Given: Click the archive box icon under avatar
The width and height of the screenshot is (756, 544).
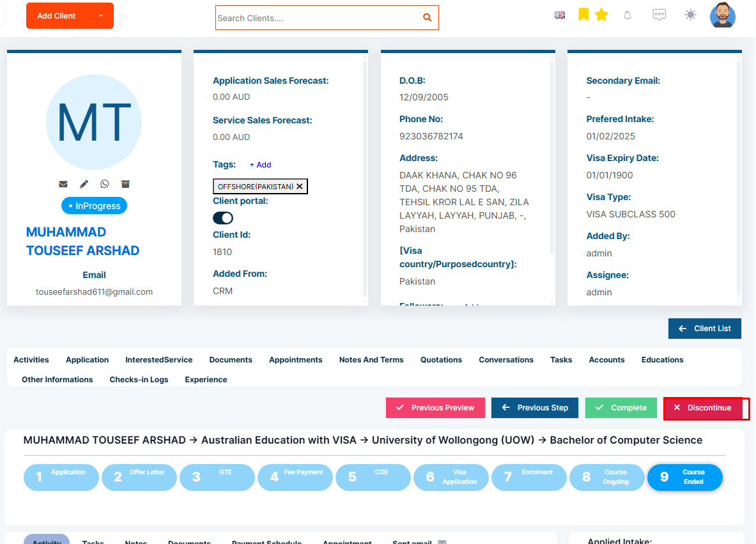Looking at the screenshot, I should pyautogui.click(x=125, y=183).
